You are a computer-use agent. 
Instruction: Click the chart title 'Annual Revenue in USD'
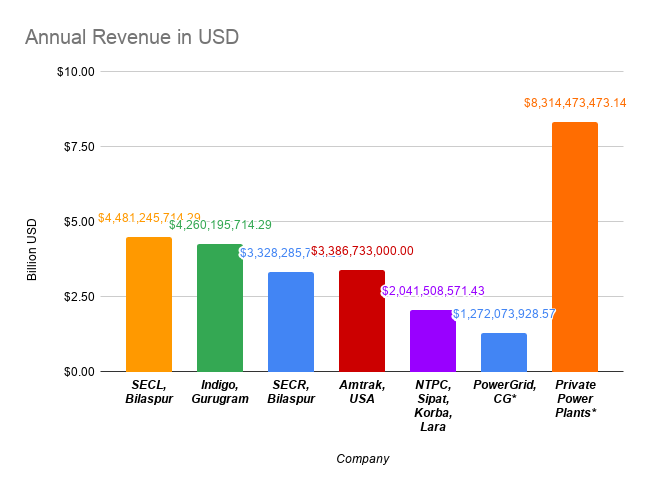(x=132, y=37)
